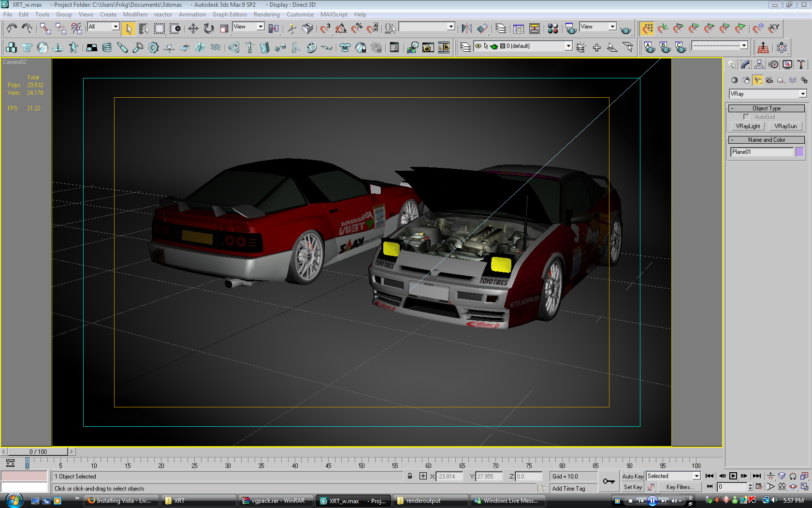Select the Lights category icon
This screenshot has height=508, width=812.
point(758,80)
